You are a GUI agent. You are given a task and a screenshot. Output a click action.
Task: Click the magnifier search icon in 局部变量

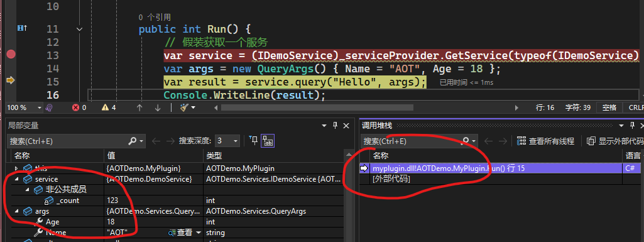pyautogui.click(x=132, y=141)
